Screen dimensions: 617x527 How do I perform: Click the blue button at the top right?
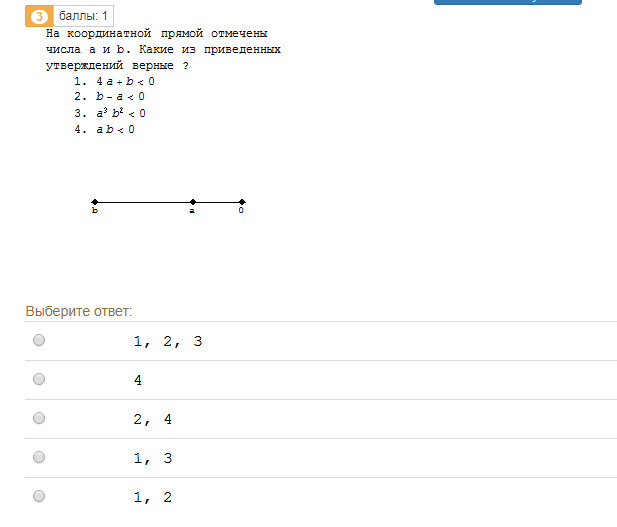(507, 2)
